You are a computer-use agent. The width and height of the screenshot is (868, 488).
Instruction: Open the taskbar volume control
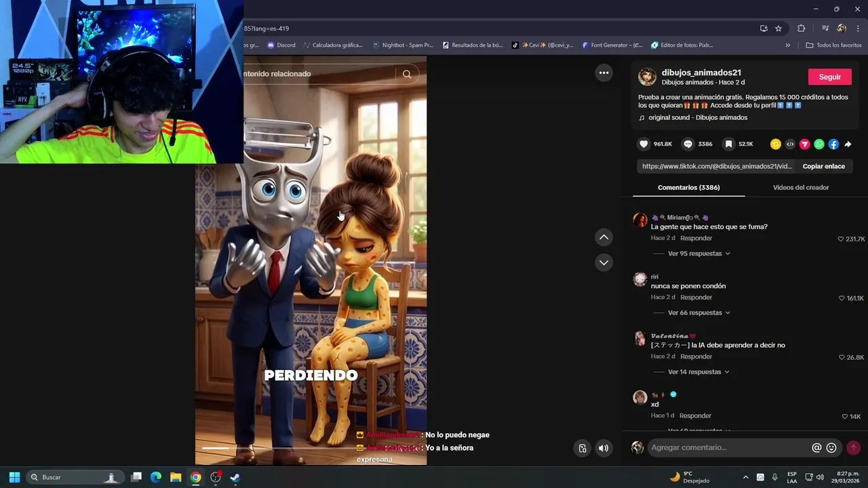[820, 477]
